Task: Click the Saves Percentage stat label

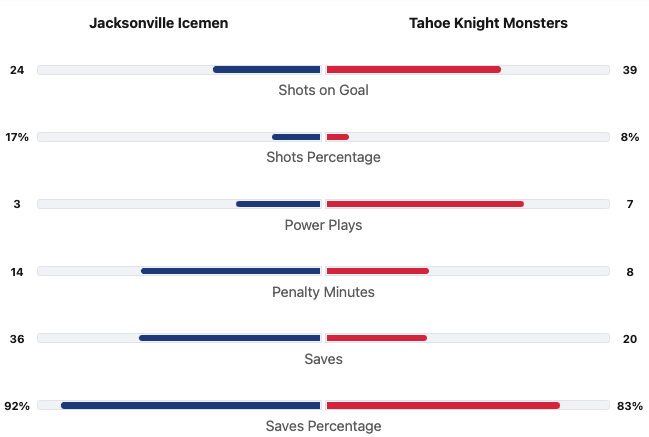Action: 323,426
